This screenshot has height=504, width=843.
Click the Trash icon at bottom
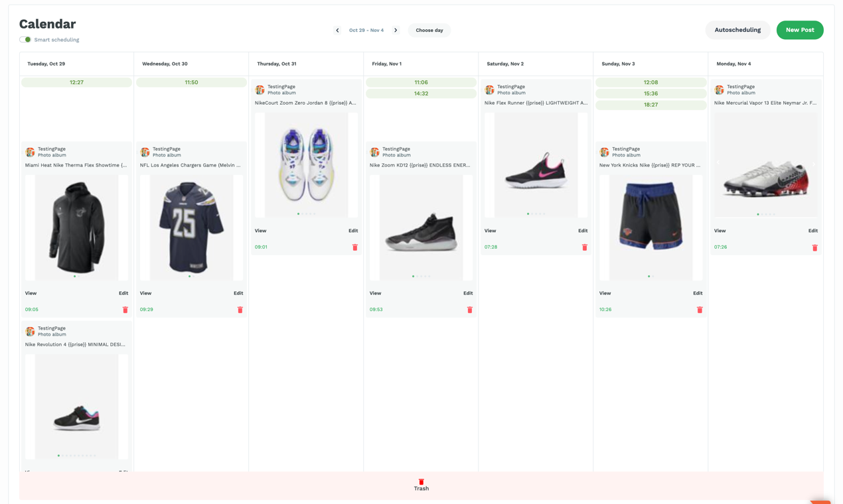(421, 482)
